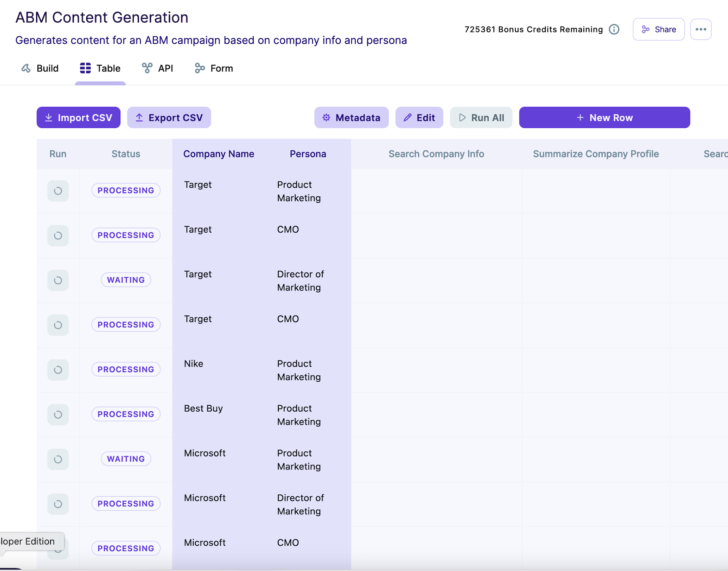Image resolution: width=728 pixels, height=571 pixels.
Task: Open Metadata settings with gear icon
Action: coord(351,118)
